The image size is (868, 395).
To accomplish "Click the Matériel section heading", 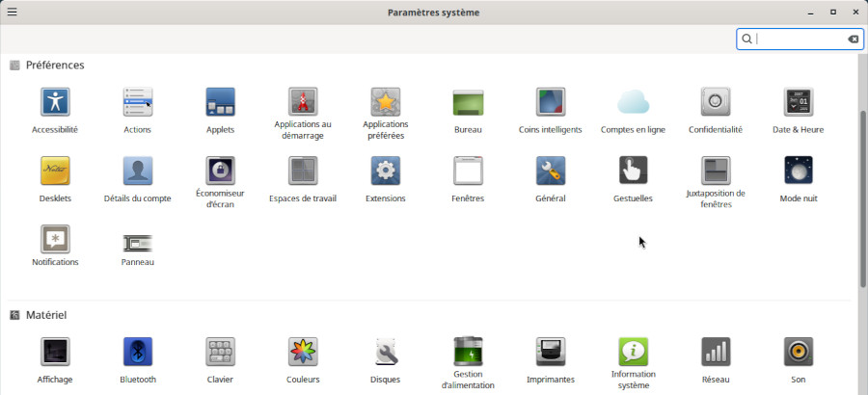I will [46, 315].
